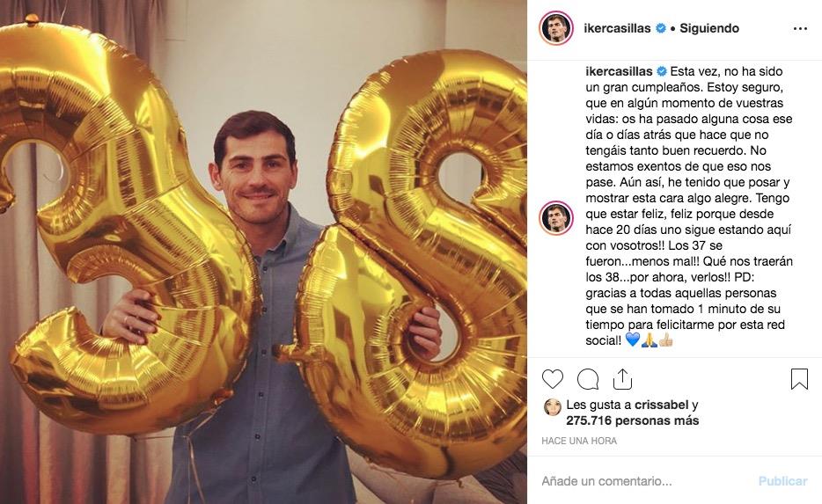The image size is (822, 504).
Task: Click the verified badge in the caption
Action: [x=661, y=71]
